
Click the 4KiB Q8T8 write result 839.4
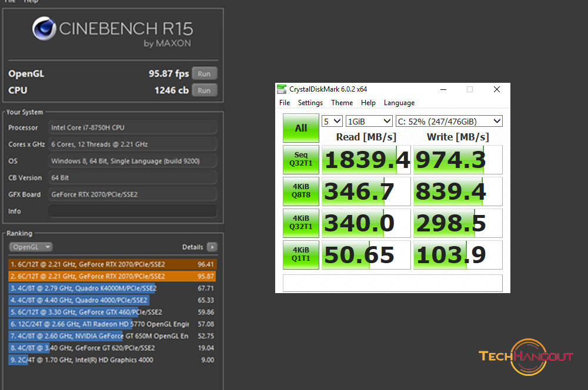point(458,191)
